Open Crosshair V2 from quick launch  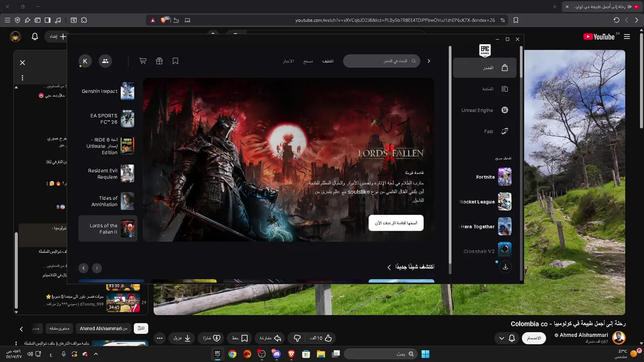[485, 251]
